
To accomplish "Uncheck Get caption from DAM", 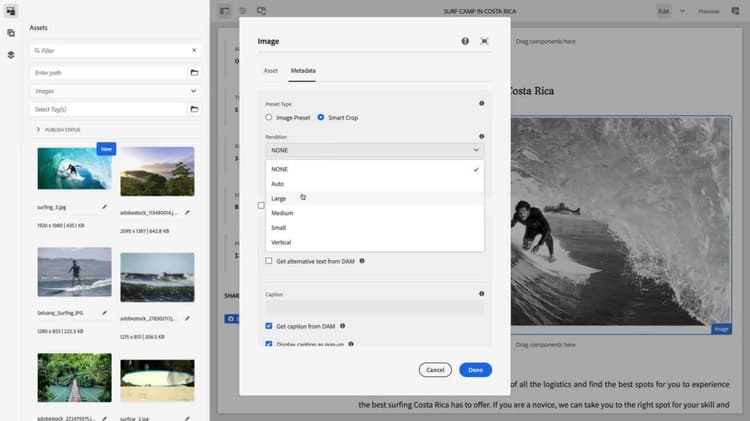I will point(269,326).
